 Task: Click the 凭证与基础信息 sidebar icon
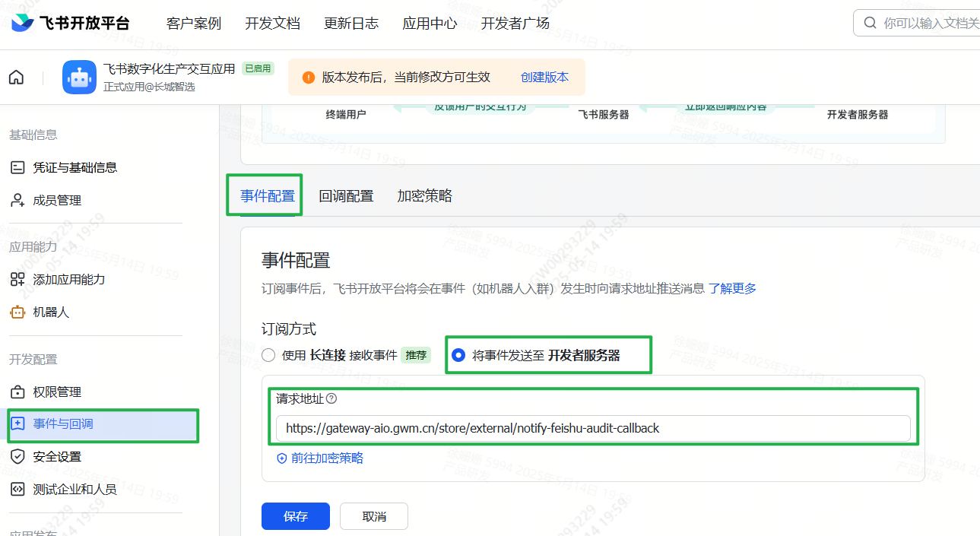(17, 167)
